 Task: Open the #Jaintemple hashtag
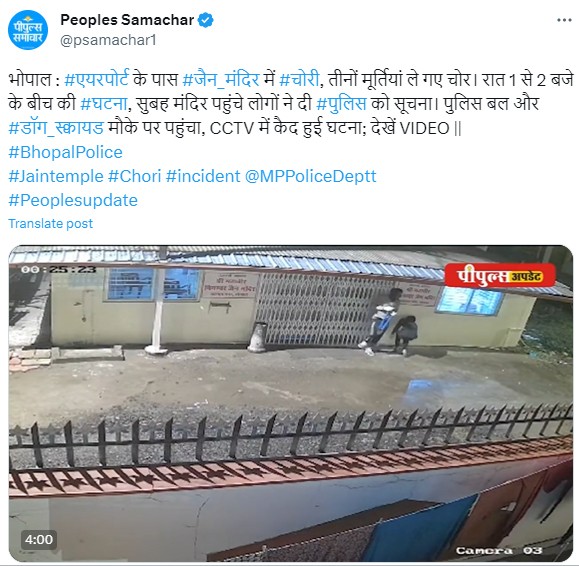[56, 176]
